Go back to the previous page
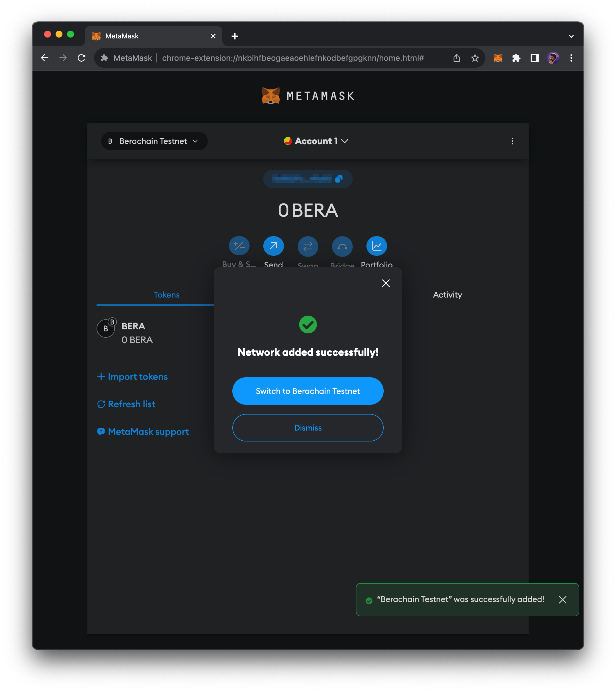 pos(45,58)
